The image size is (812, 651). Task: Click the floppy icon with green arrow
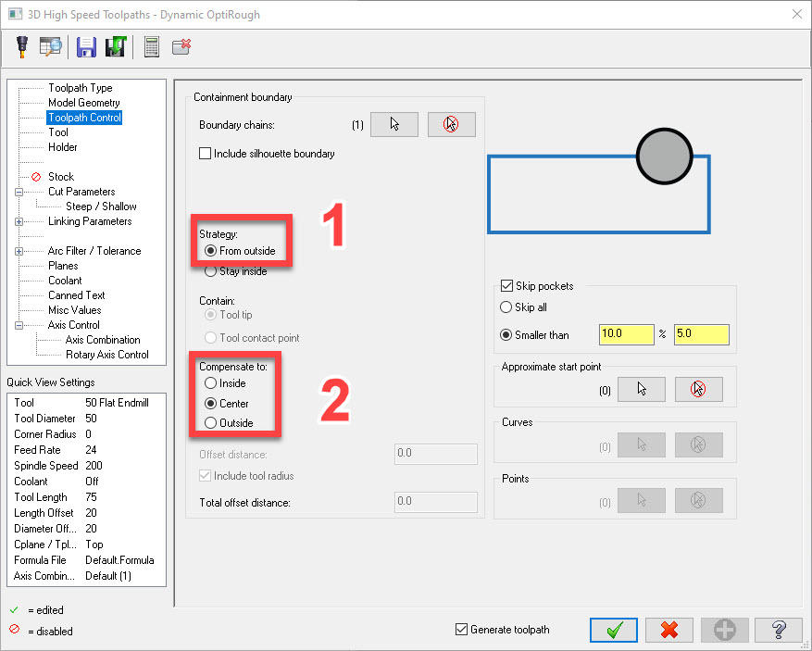pos(115,47)
